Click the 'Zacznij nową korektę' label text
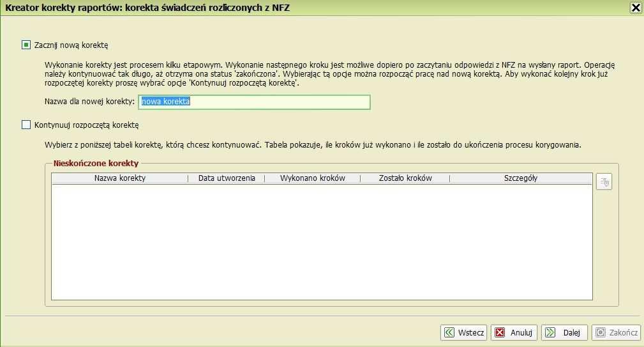The height and width of the screenshot is (347, 644). 71,45
